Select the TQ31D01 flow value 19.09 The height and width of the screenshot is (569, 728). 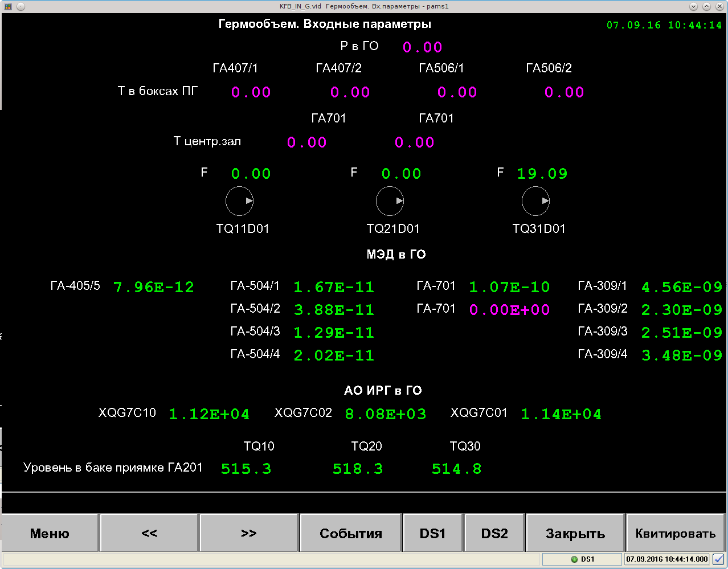point(542,174)
